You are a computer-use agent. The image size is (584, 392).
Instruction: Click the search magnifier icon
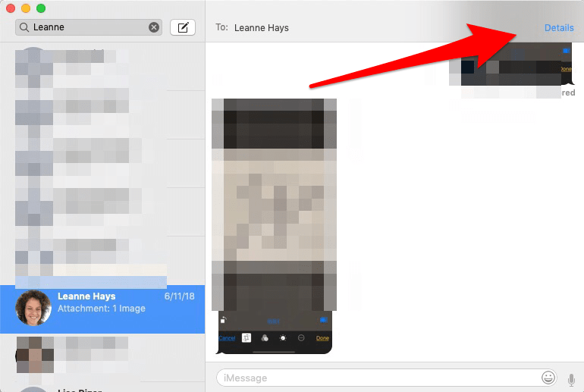pos(24,27)
